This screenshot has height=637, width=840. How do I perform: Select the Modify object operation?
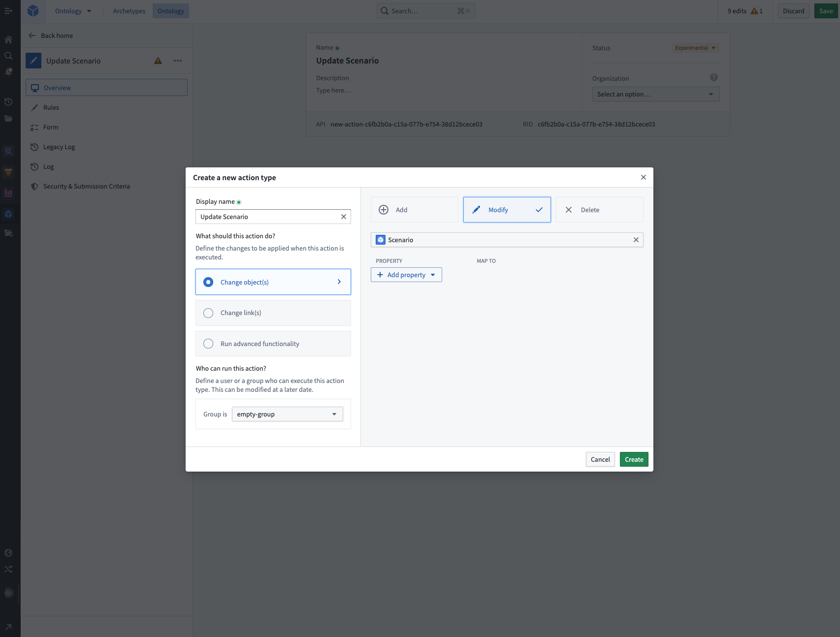(x=507, y=210)
